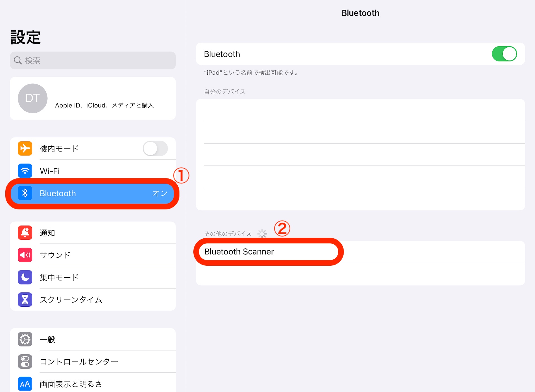This screenshot has width=535, height=392.
Task: Open the 通知 settings row
Action: coord(93,233)
